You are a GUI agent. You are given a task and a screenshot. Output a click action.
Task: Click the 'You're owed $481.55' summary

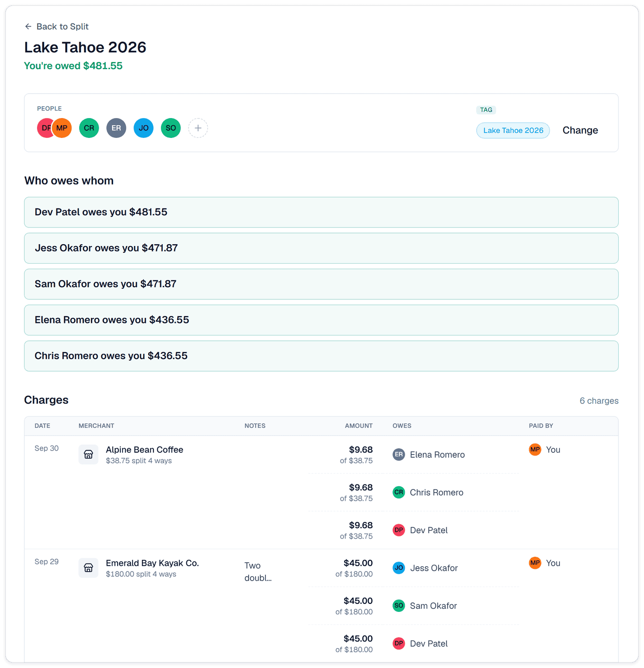point(73,66)
